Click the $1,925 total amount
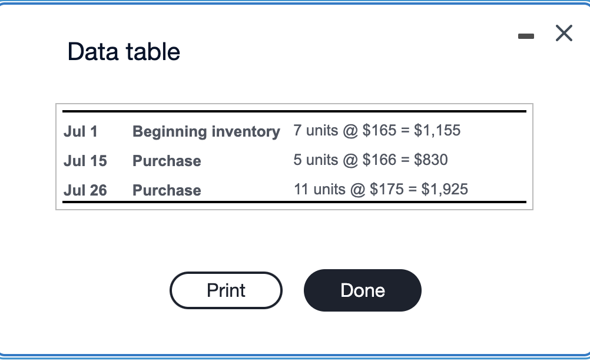The width and height of the screenshot is (590, 364). (445, 189)
